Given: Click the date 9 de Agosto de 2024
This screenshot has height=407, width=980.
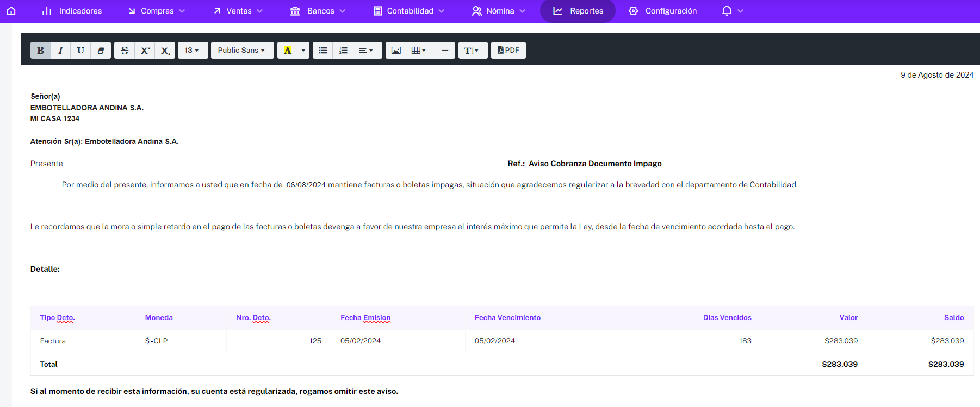Looking at the screenshot, I should click(x=937, y=75).
